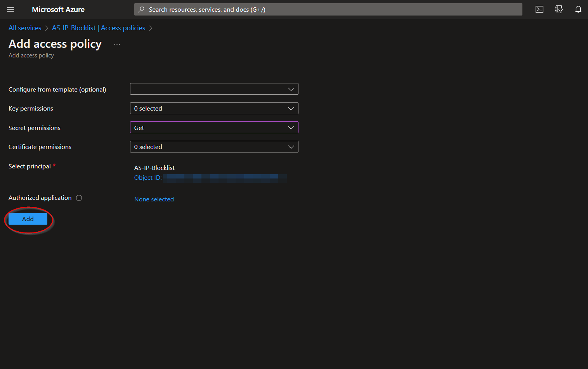
Task: Focus the Search resources, services, and docs box
Action: pyautogui.click(x=328, y=9)
